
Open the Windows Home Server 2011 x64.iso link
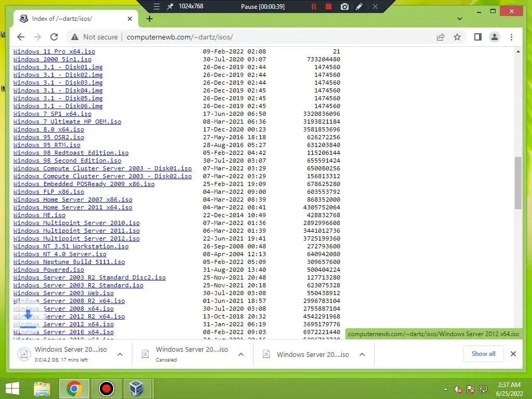[x=73, y=208]
